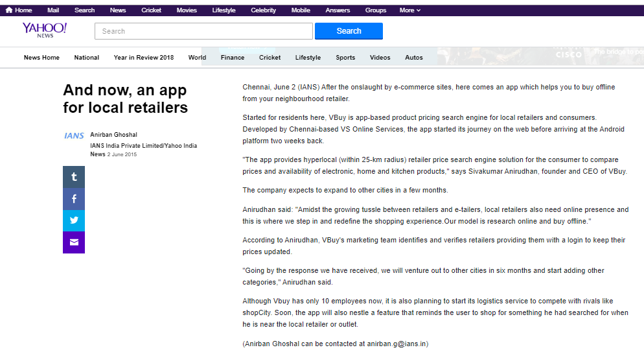Viewport: 644px width, 352px height.
Task: Click paragraph starting 'Although Vbuy has only'
Action: point(435,312)
